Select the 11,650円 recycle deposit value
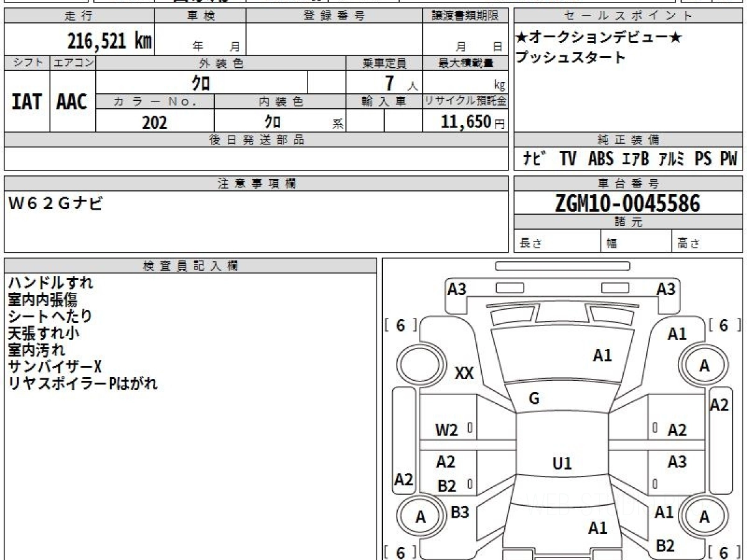Viewport: 747px width, 560px height. coord(472,122)
